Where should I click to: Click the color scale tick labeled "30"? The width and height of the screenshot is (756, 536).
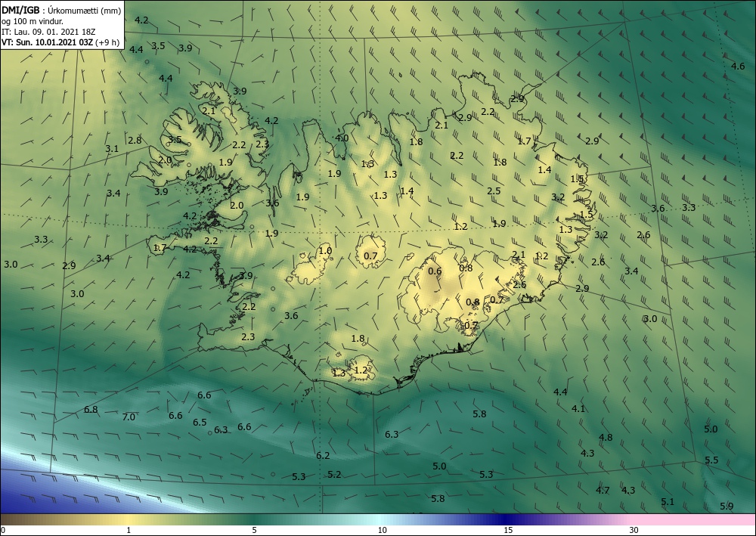[634, 531]
